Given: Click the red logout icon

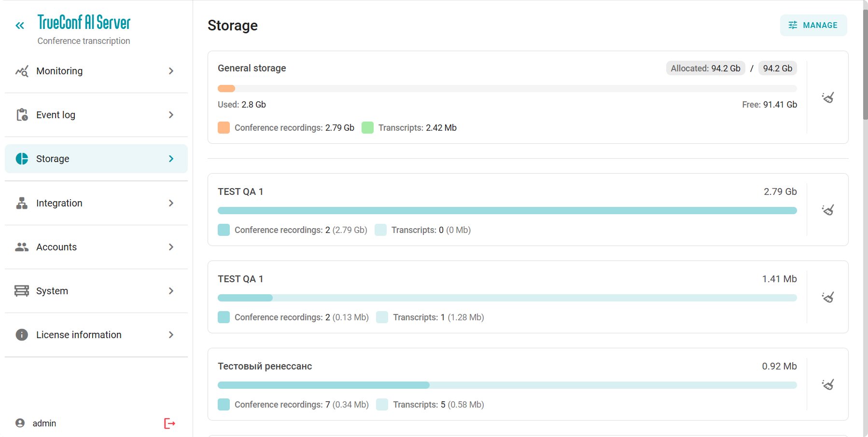Looking at the screenshot, I should point(169,423).
